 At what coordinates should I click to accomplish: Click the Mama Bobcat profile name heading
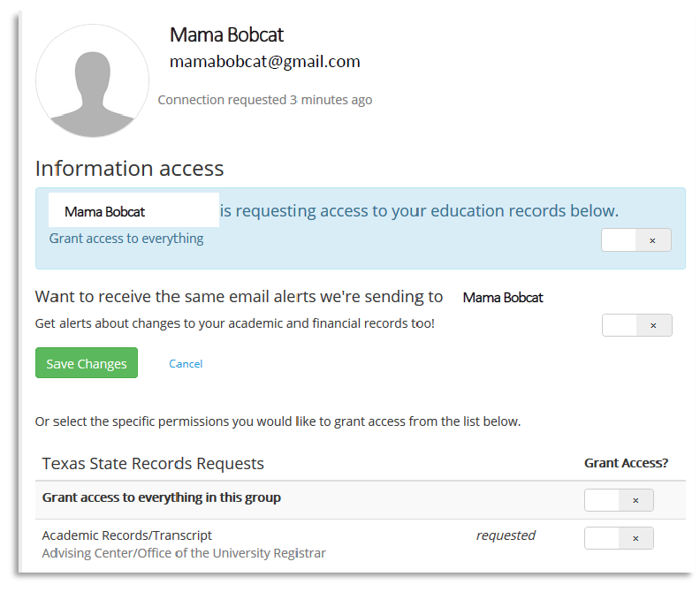point(226,35)
